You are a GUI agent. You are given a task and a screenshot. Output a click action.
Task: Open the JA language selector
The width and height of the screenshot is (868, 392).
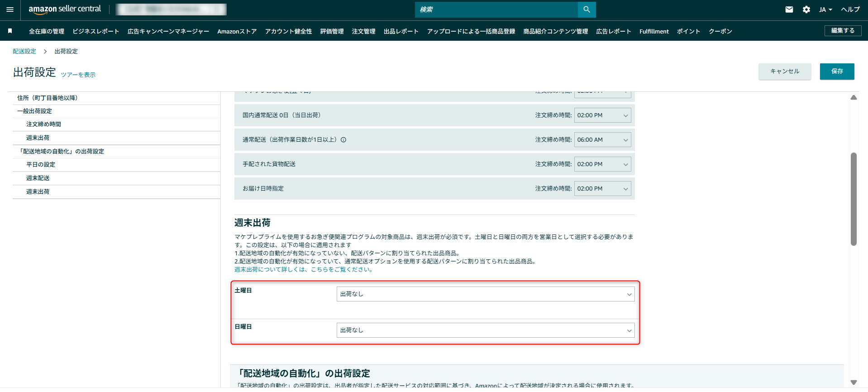click(x=825, y=10)
